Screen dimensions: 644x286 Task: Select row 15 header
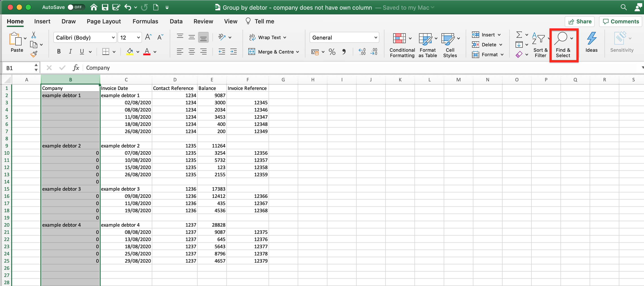[7, 189]
